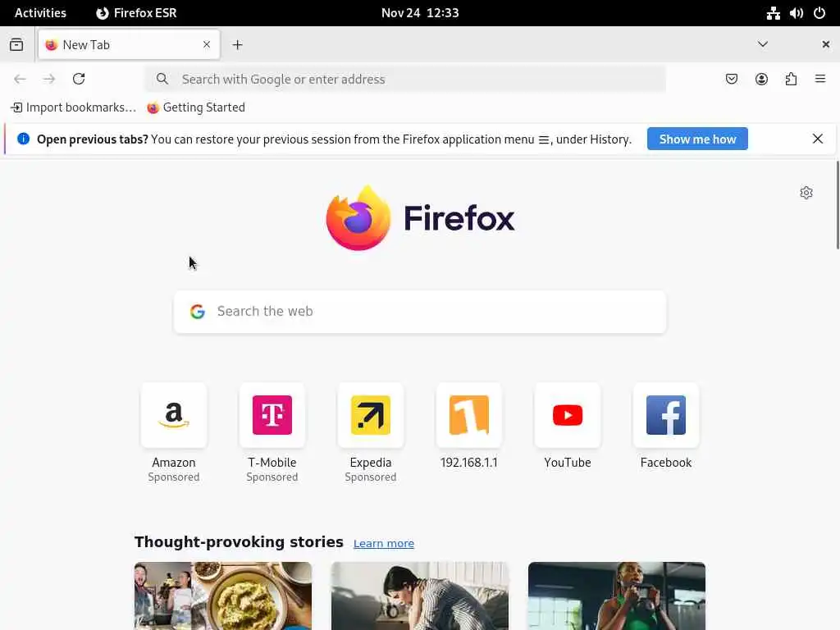840x630 pixels.
Task: Open the food dish story thumbnail
Action: click(x=223, y=596)
